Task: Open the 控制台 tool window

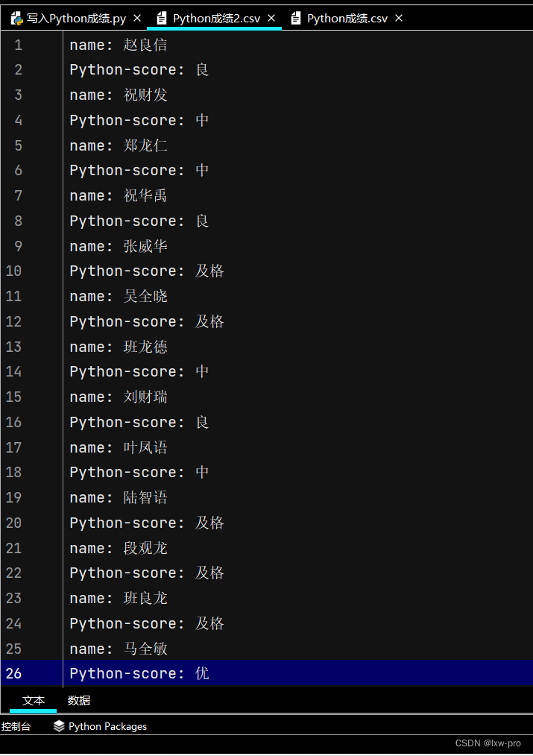Action: [x=16, y=726]
